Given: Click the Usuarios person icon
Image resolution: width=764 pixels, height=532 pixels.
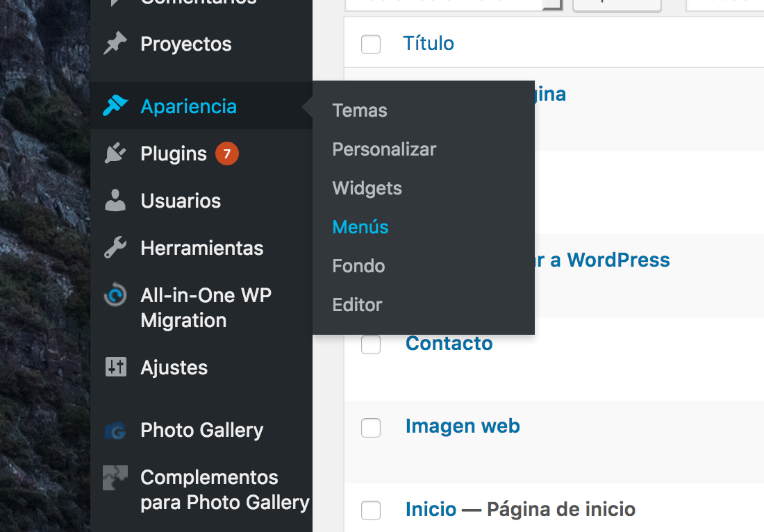Looking at the screenshot, I should [x=115, y=200].
